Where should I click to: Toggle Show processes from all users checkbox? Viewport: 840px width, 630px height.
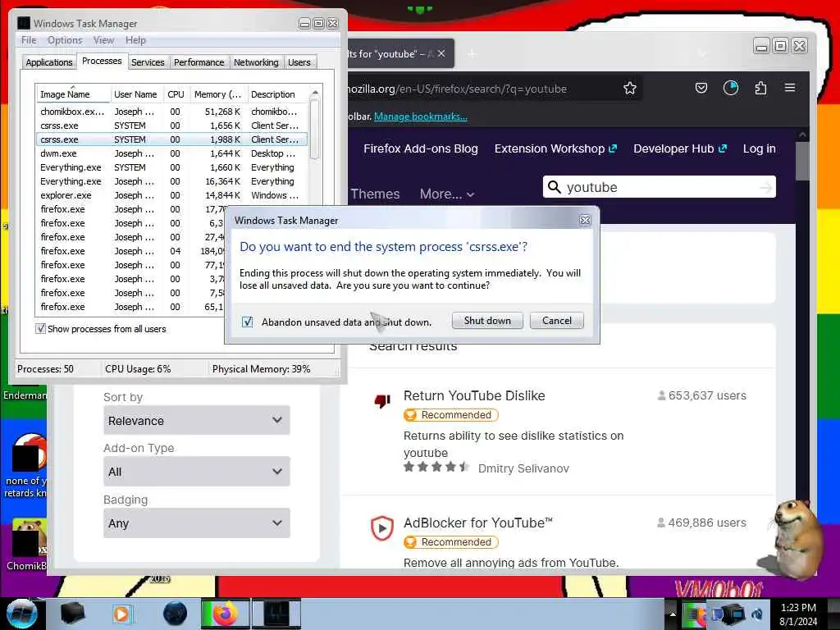40,328
